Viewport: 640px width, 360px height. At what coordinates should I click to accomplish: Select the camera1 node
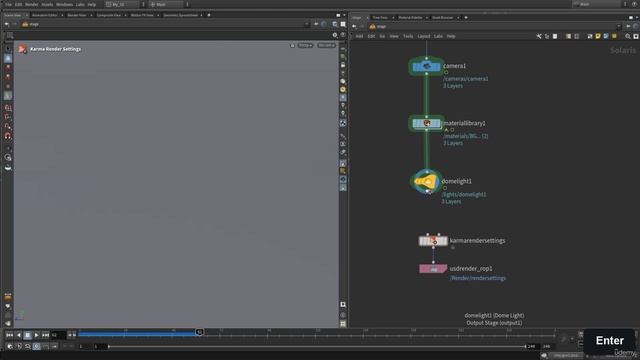point(427,67)
